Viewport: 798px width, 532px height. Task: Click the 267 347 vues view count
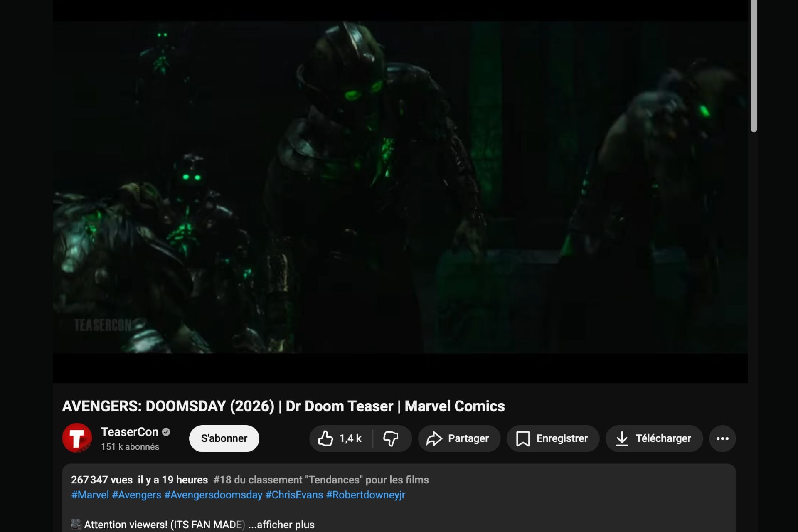102,480
